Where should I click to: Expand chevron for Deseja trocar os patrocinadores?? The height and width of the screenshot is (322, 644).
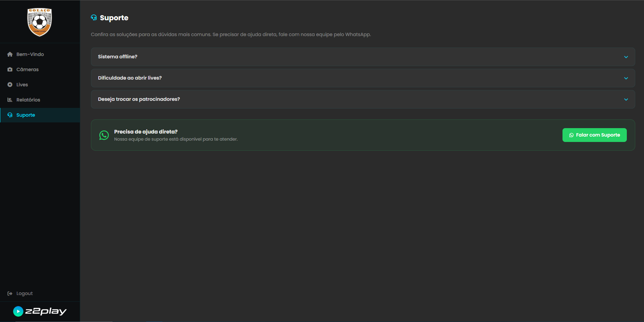coord(626,99)
